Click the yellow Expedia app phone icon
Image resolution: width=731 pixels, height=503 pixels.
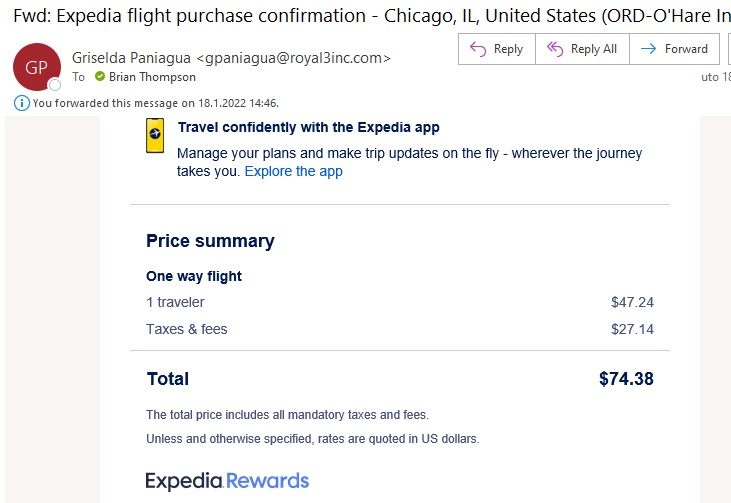(155, 135)
